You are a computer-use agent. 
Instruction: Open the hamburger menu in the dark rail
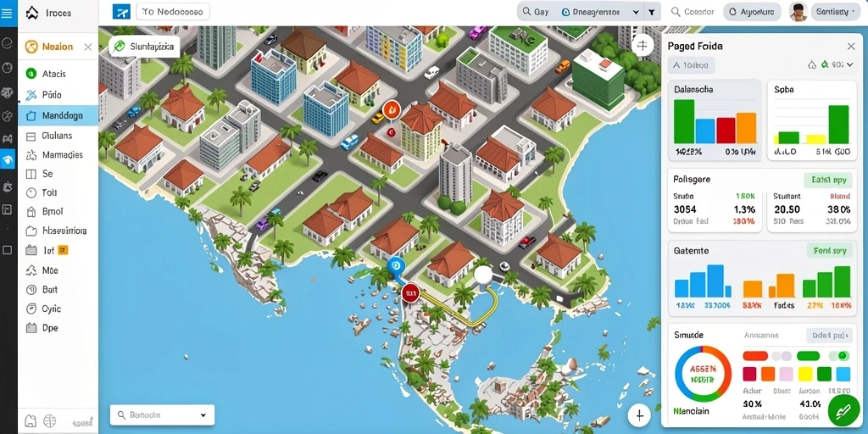tap(7, 13)
